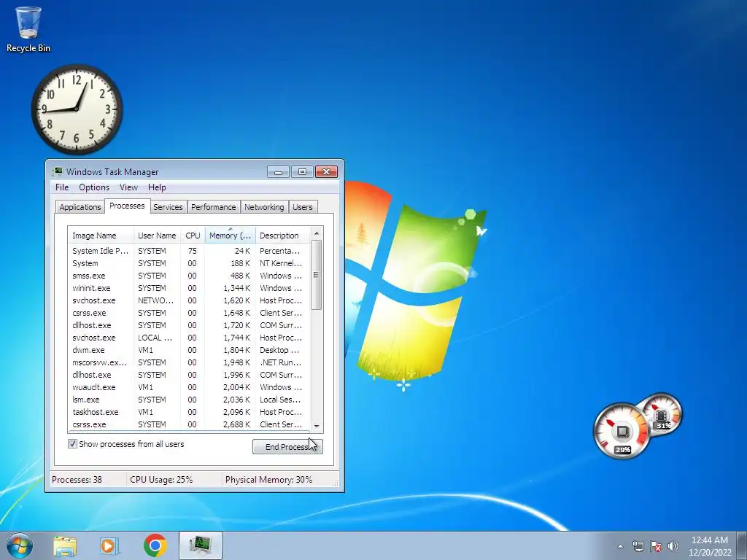Click the memory meter gadget dial

(x=662, y=413)
